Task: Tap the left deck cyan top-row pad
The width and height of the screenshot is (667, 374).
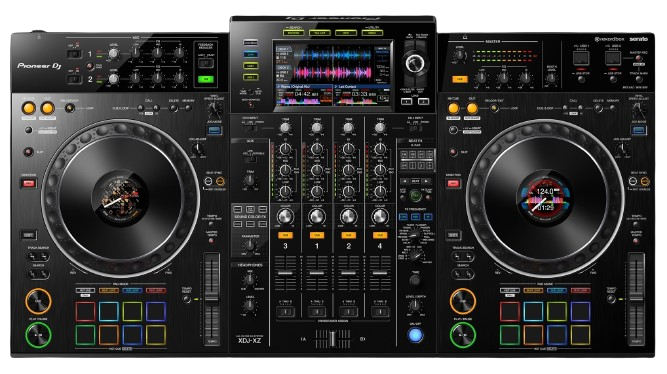Action: click(108, 311)
